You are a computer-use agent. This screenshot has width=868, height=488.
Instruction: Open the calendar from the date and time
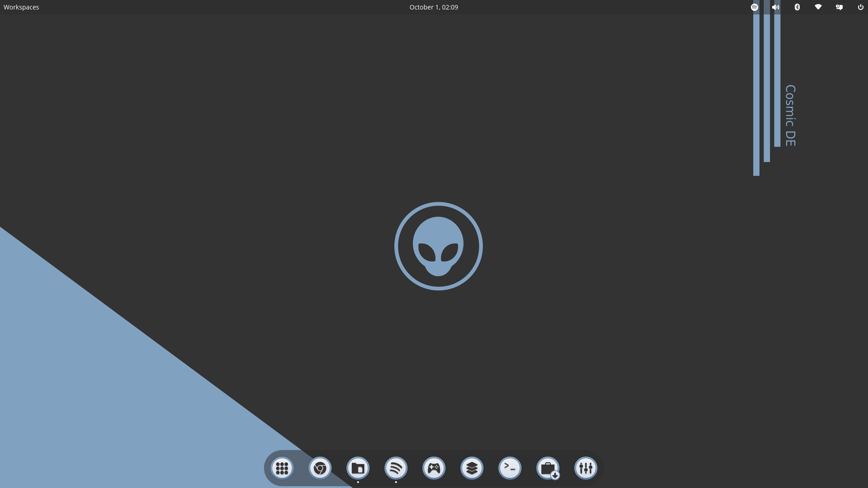coord(434,7)
